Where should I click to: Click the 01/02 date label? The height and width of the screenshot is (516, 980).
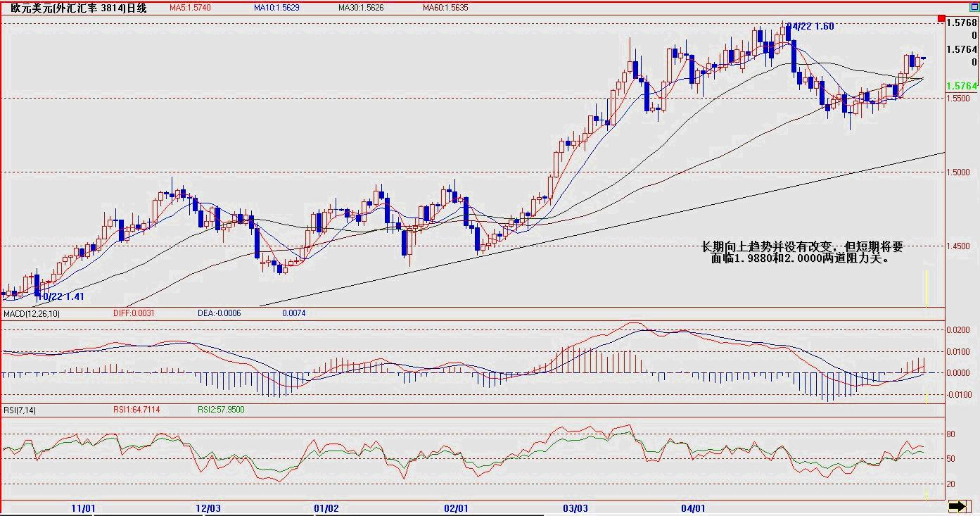click(x=326, y=508)
